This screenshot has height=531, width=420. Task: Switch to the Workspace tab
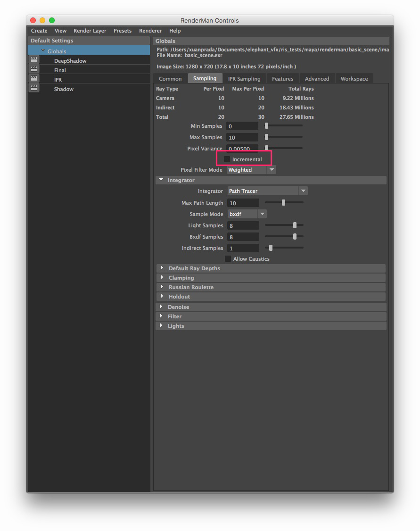tap(354, 79)
